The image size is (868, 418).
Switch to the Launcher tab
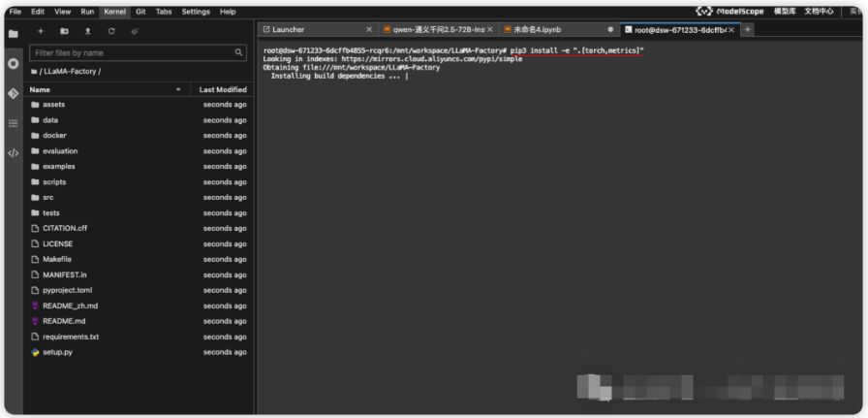[x=318, y=29]
